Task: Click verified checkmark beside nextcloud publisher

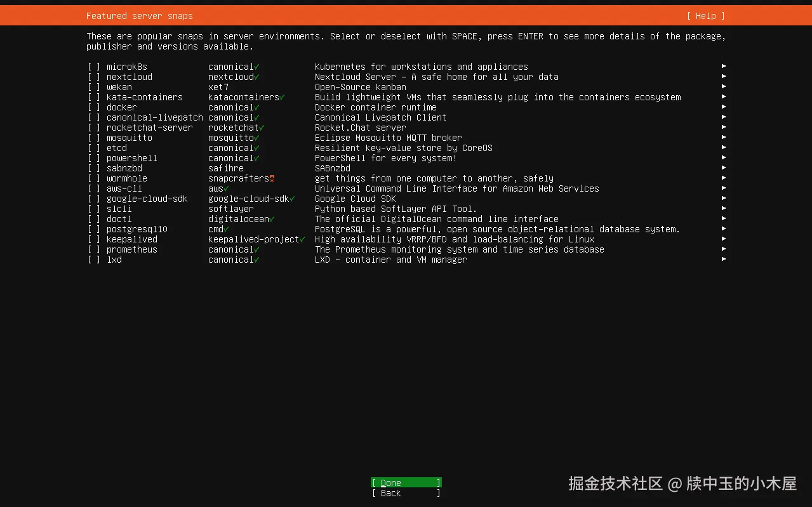Action: tap(256, 77)
